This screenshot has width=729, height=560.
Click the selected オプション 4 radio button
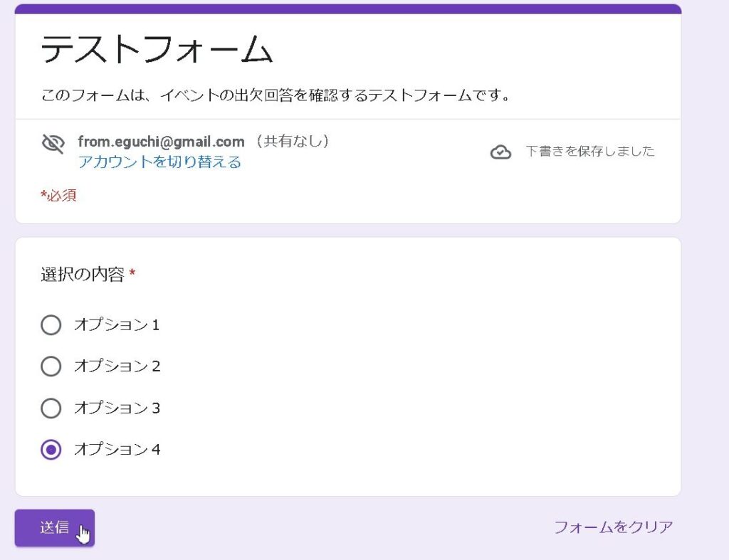click(51, 450)
